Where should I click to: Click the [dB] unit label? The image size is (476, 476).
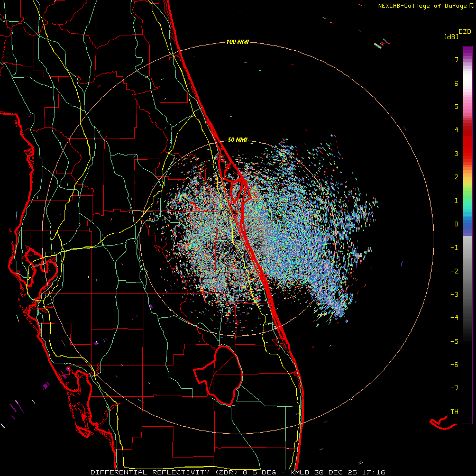tap(451, 36)
